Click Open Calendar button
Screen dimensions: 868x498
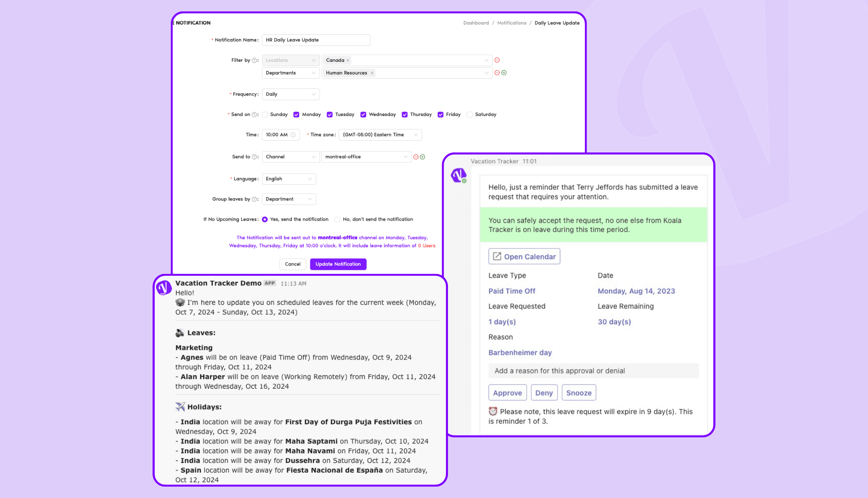(524, 257)
